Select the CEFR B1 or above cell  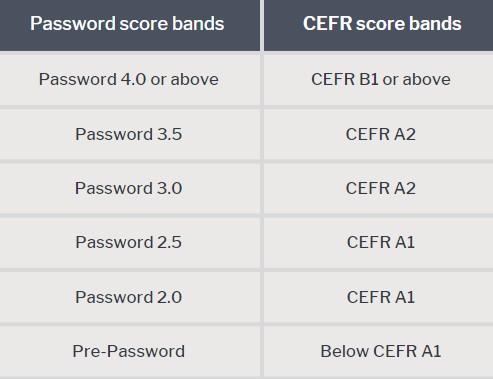pyautogui.click(x=378, y=80)
